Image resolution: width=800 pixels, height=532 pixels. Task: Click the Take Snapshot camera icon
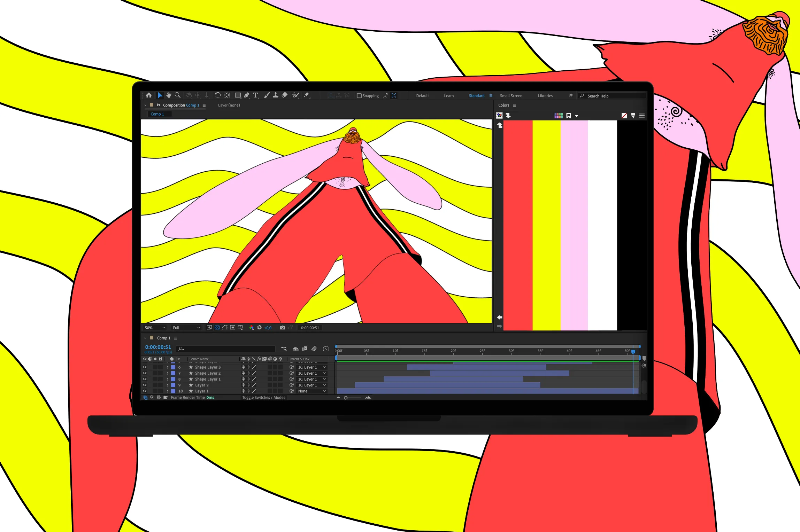pos(283,328)
